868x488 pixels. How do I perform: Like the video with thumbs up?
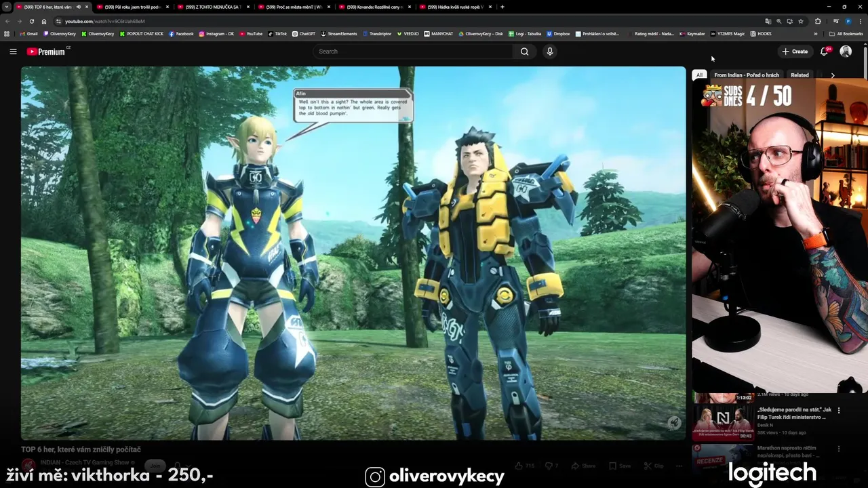click(x=526, y=466)
